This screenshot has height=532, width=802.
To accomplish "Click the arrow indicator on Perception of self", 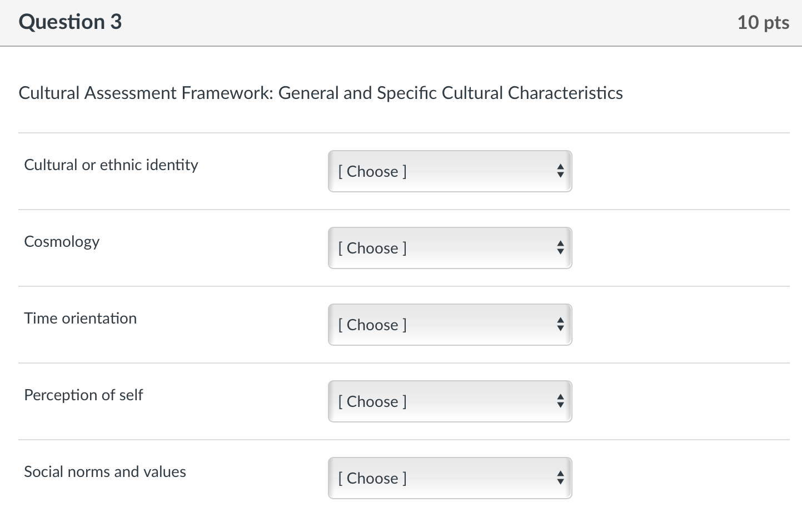I will (560, 401).
